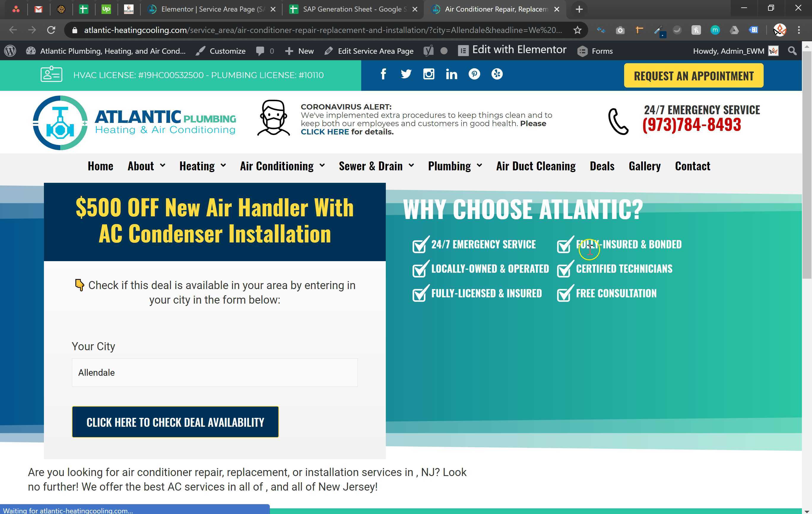Expand the Air Conditioning dropdown menu
This screenshot has width=812, height=514.
point(282,166)
